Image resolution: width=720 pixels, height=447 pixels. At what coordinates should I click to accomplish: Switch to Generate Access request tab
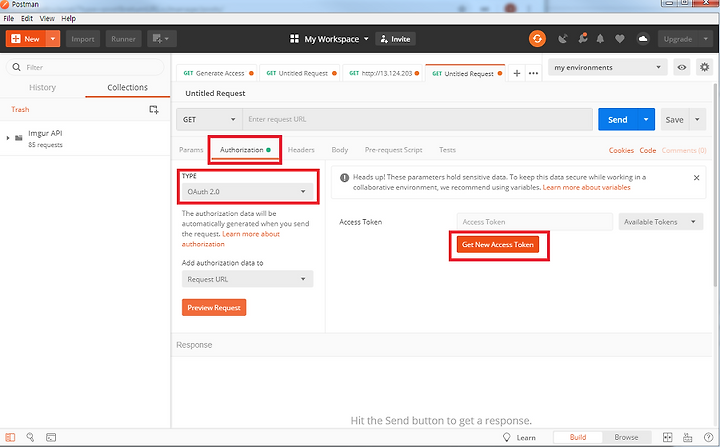(x=218, y=74)
